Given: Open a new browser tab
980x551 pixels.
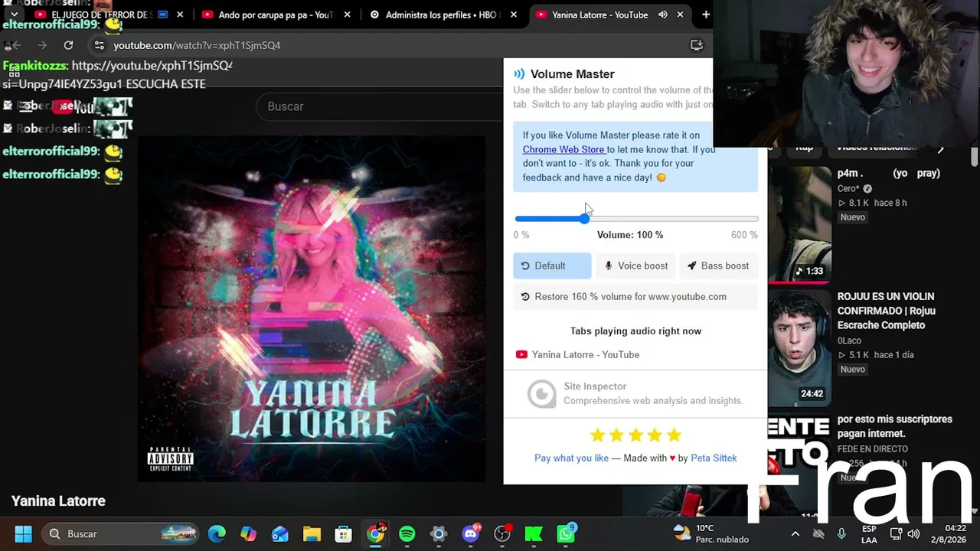Looking at the screenshot, I should coord(705,15).
